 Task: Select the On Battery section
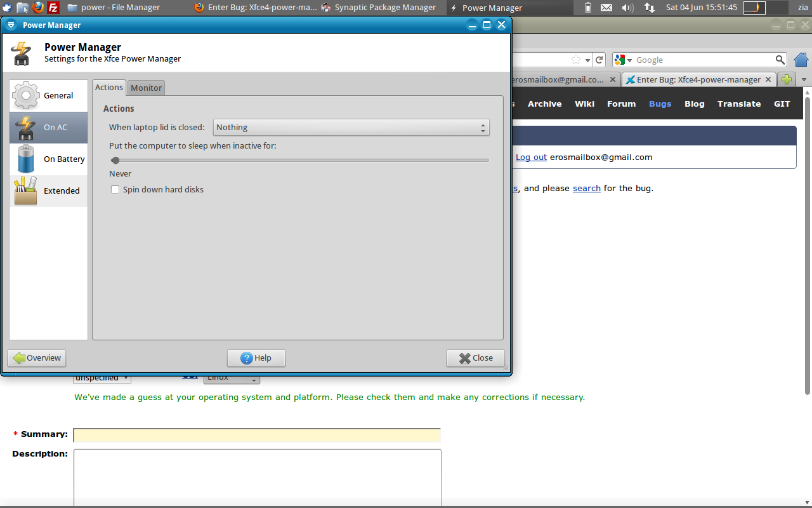pos(49,159)
